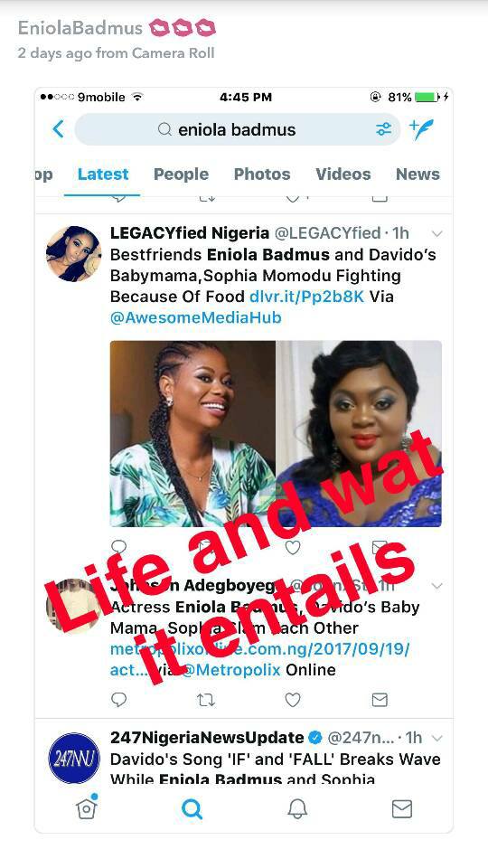This screenshot has width=488, height=868.
Task: Open notifications bell in the bottom bar
Action: pos(297,809)
